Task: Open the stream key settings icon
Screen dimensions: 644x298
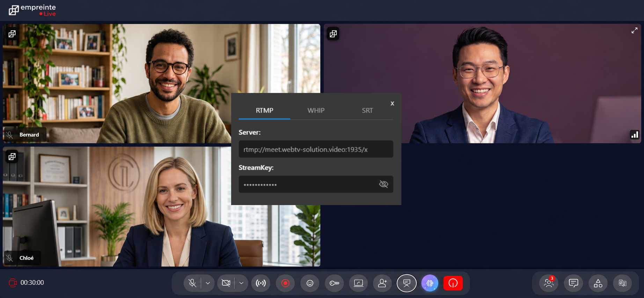Action: point(334,283)
